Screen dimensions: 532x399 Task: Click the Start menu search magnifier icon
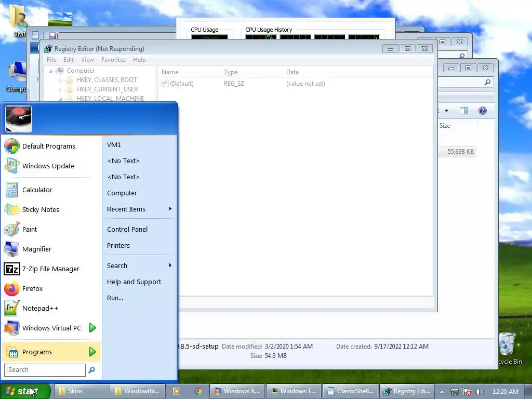coord(91,370)
